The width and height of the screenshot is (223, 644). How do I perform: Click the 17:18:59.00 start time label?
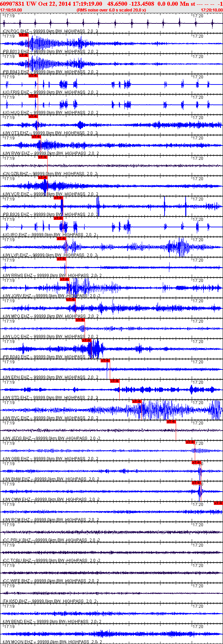pyautogui.click(x=11, y=10)
